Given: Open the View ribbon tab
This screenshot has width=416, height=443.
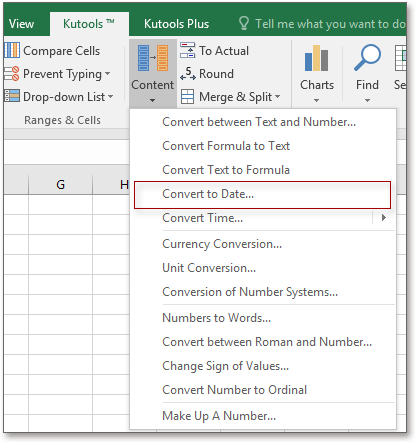Looking at the screenshot, I should [x=21, y=24].
